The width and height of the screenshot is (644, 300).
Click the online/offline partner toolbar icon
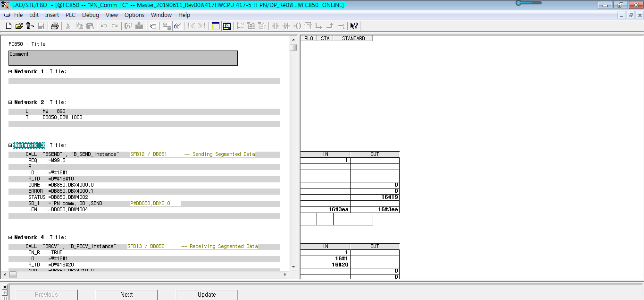coord(30,26)
